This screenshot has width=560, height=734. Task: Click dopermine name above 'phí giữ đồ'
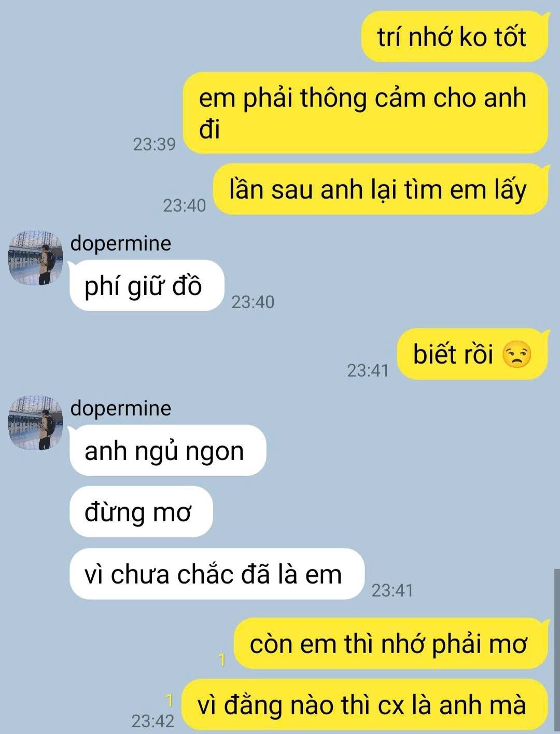(x=121, y=243)
